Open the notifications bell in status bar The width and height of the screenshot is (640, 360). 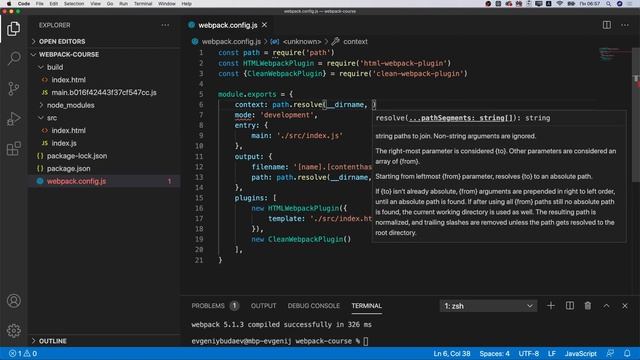pyautogui.click(x=627, y=353)
